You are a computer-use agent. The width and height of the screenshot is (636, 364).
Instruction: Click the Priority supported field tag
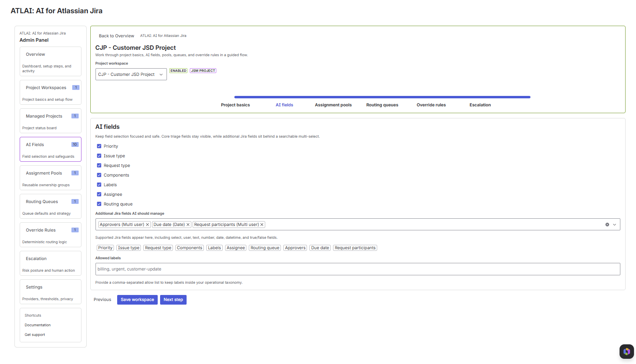[x=106, y=248]
